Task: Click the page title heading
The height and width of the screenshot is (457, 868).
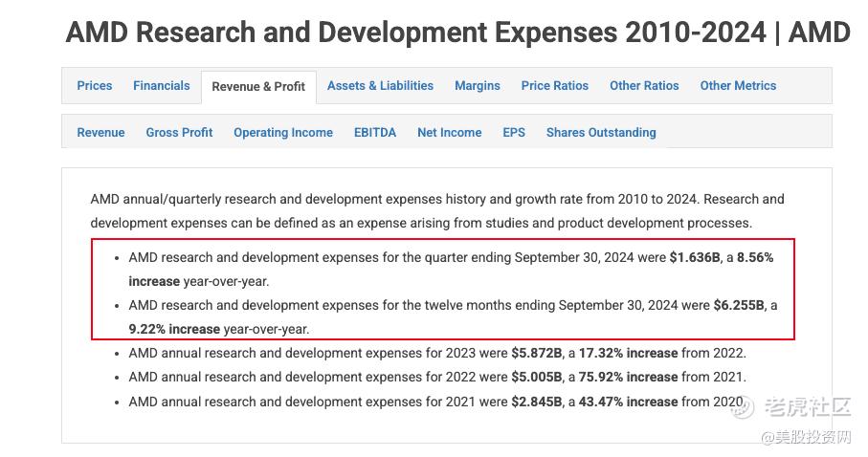Action: (457, 33)
